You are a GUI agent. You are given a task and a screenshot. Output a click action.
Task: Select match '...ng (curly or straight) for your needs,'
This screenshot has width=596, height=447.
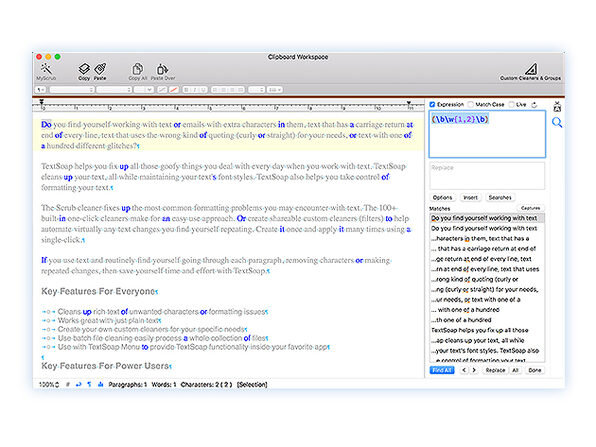point(487,290)
